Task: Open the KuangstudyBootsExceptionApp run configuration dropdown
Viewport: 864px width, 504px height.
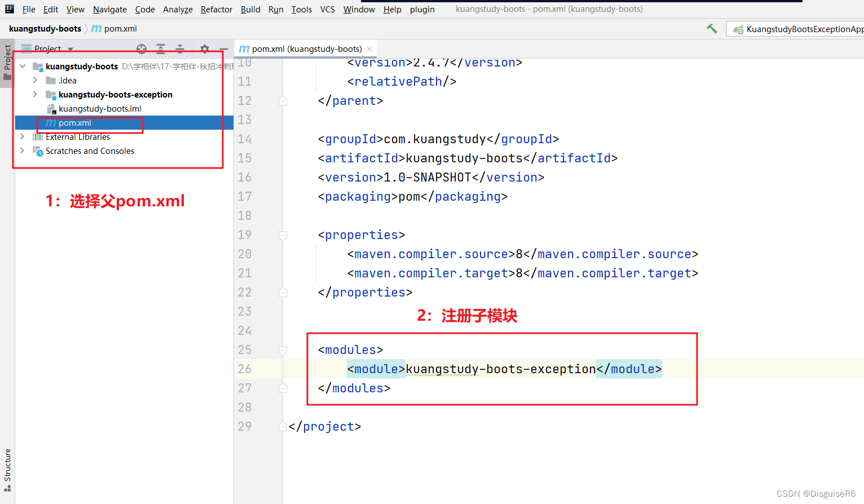Action: pyautogui.click(x=796, y=29)
